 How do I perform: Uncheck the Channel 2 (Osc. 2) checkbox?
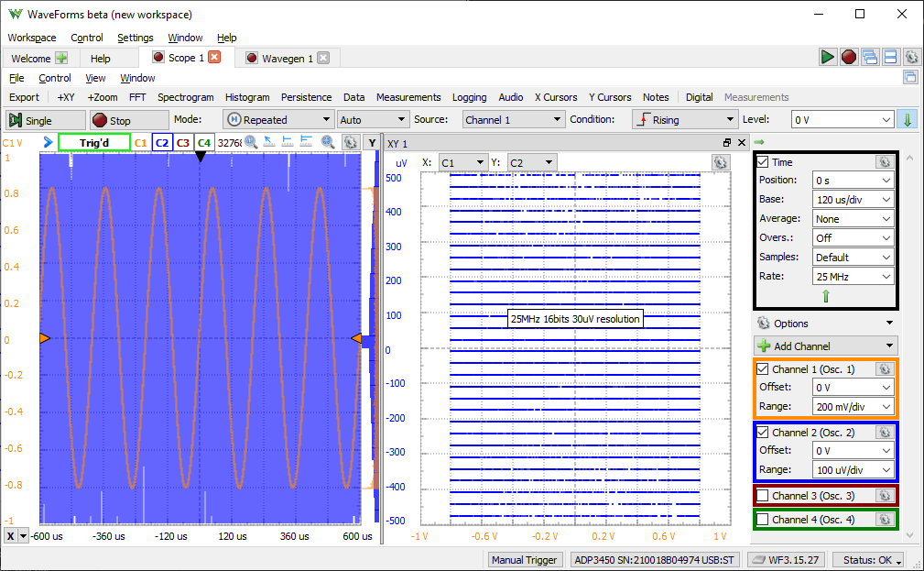click(763, 433)
